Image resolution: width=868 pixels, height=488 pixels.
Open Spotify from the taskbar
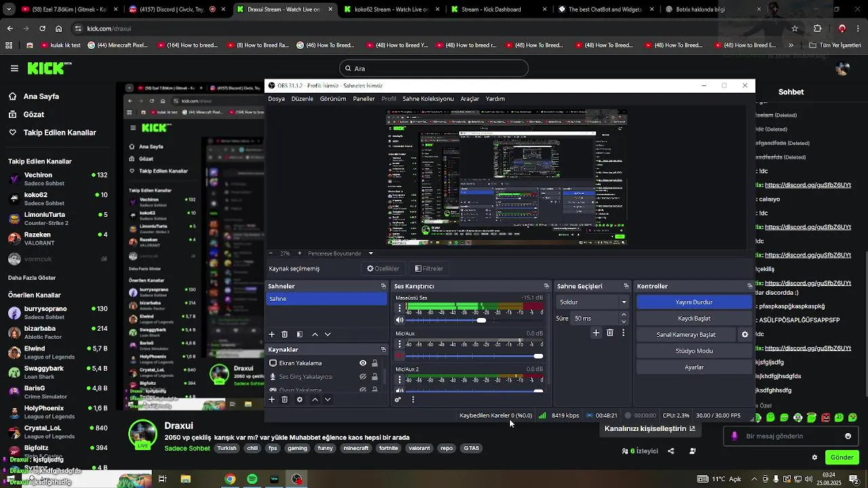pos(252,479)
